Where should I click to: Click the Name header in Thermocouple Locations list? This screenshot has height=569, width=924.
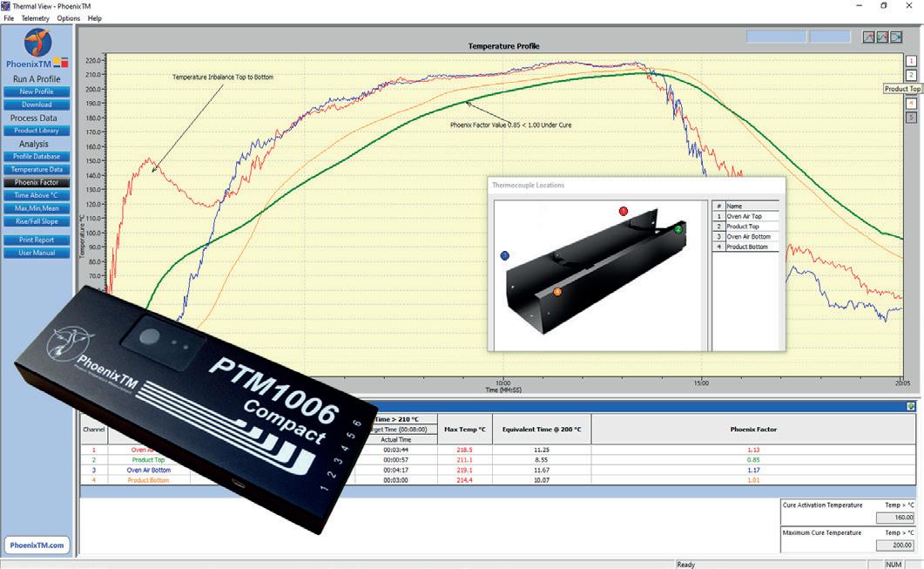[752, 206]
